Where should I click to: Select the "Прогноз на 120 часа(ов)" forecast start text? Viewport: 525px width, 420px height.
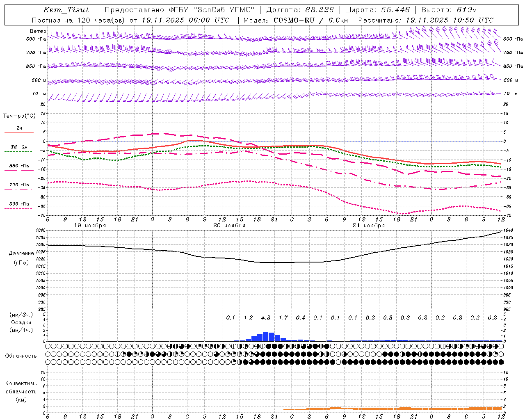[x=79, y=20]
